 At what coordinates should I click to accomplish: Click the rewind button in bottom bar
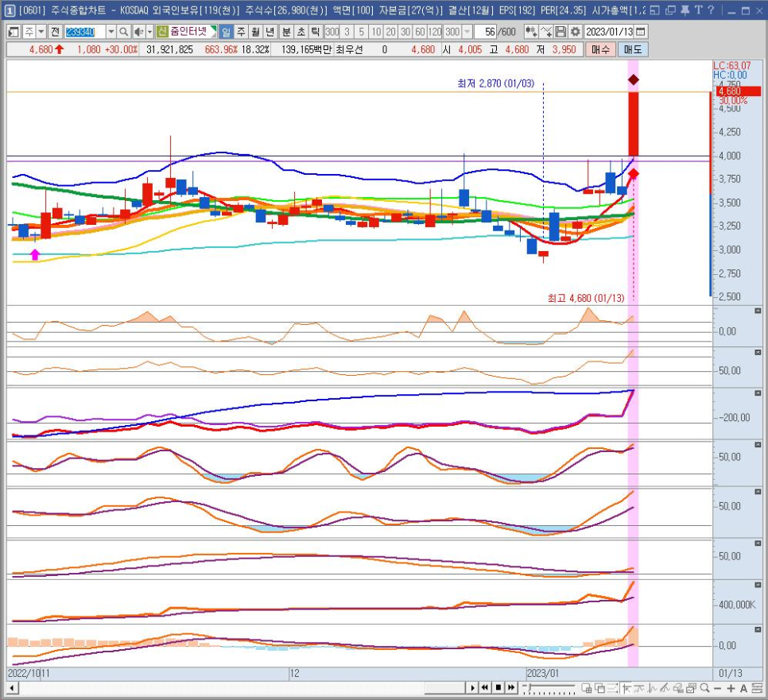point(485,688)
